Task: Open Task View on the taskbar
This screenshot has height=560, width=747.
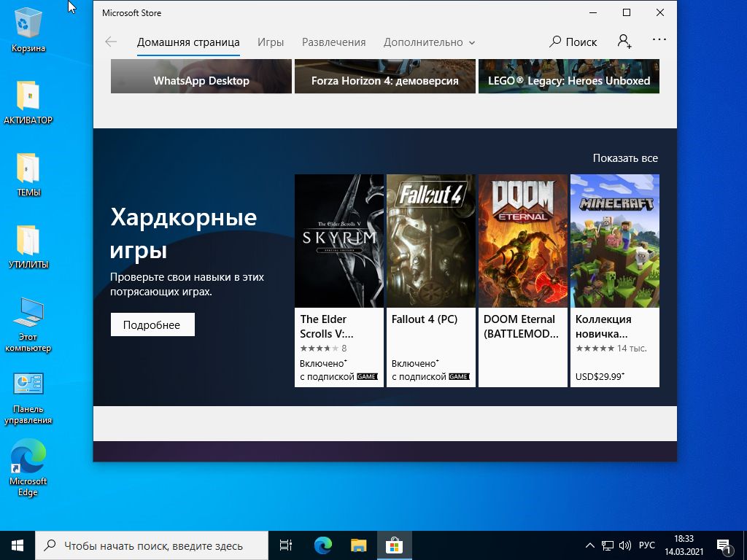Action: [x=286, y=545]
